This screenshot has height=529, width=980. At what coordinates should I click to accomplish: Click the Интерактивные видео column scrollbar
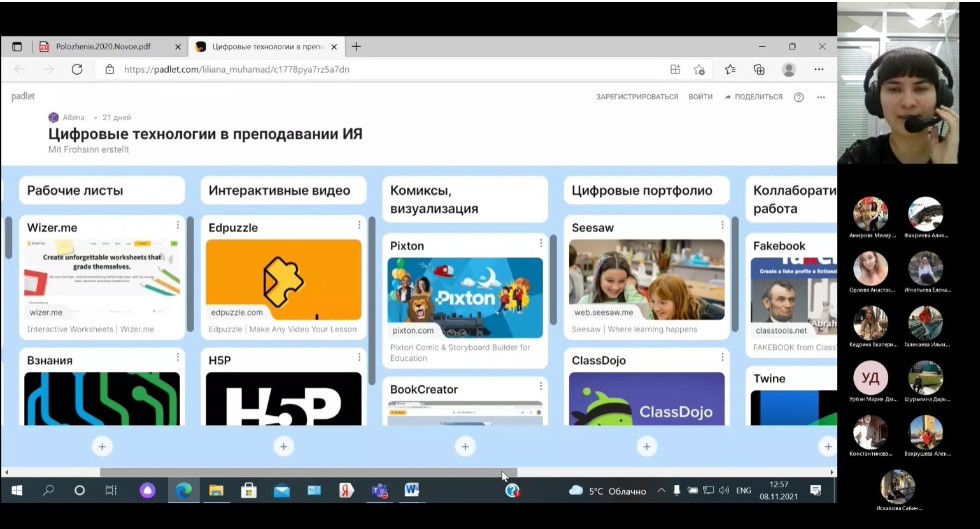point(372,301)
